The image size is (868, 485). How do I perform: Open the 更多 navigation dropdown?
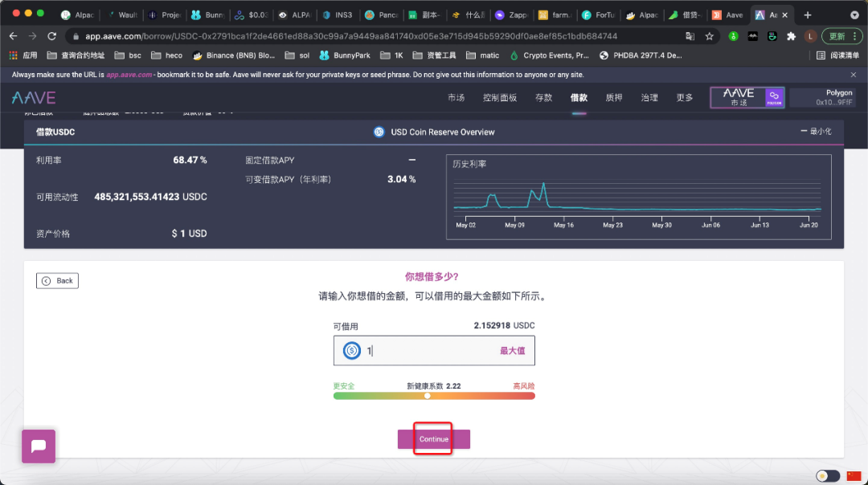[684, 97]
